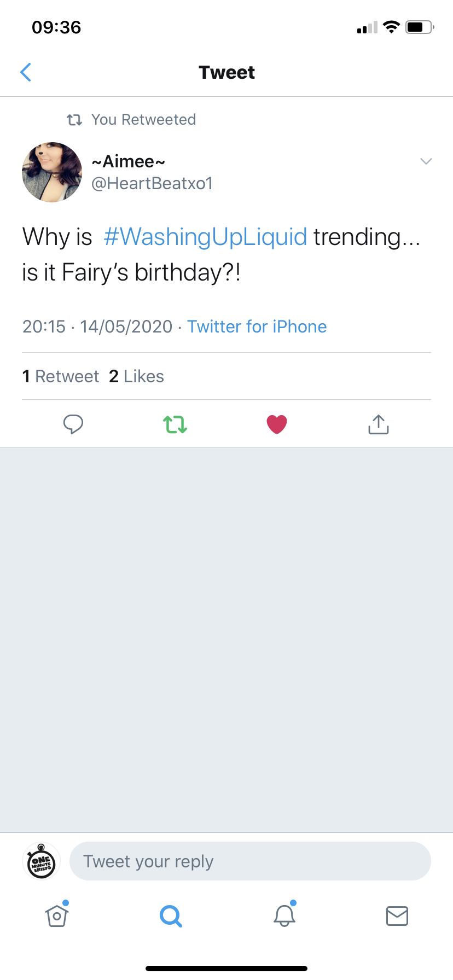Viewport: 453px width, 980px height.
Task: Go back using the blue back arrow
Action: [26, 72]
